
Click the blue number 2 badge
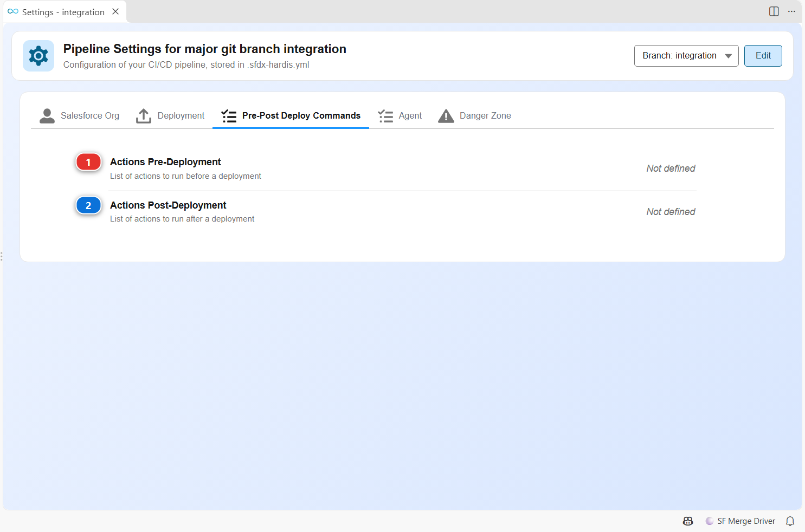pos(88,205)
